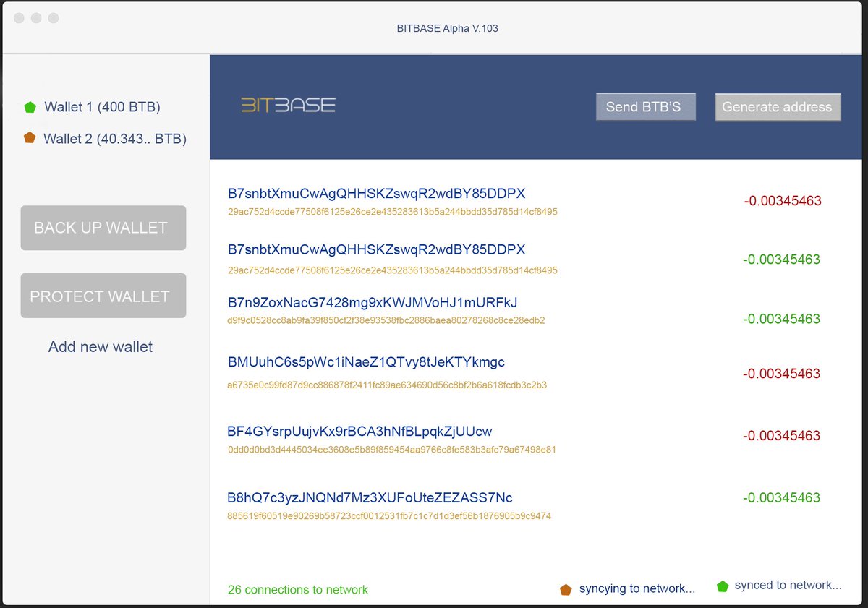The image size is (868, 608).
Task: Click the green synced pentagon in the status bar
Action: pyautogui.click(x=723, y=586)
